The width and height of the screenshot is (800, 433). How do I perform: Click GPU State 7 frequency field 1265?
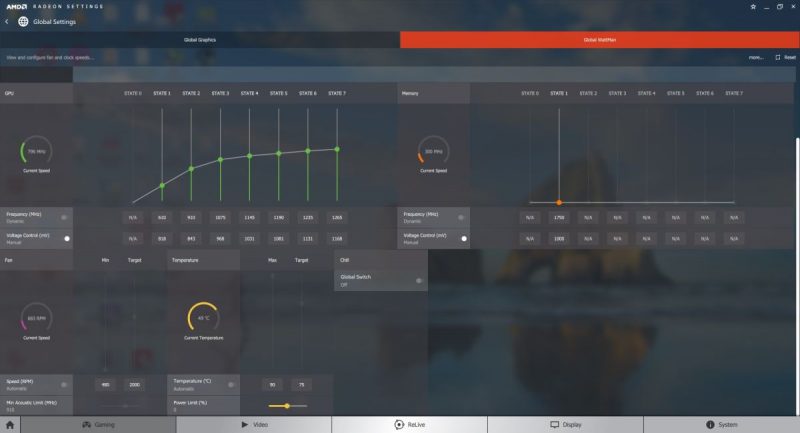(x=337, y=217)
